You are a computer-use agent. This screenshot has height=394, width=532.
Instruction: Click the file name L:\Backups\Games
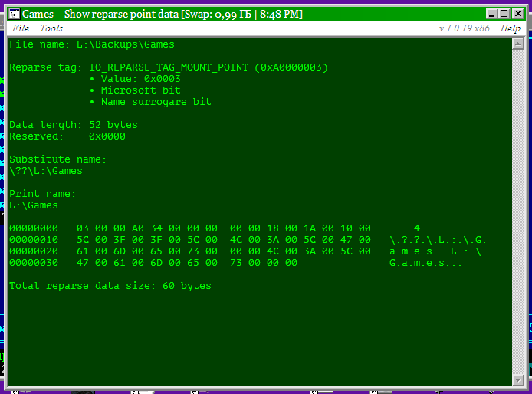[x=126, y=44]
